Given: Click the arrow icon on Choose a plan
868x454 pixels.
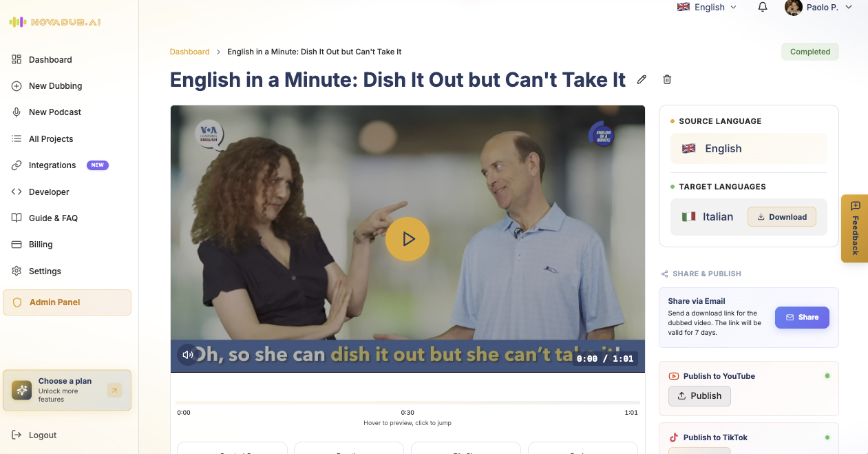Looking at the screenshot, I should (x=114, y=391).
